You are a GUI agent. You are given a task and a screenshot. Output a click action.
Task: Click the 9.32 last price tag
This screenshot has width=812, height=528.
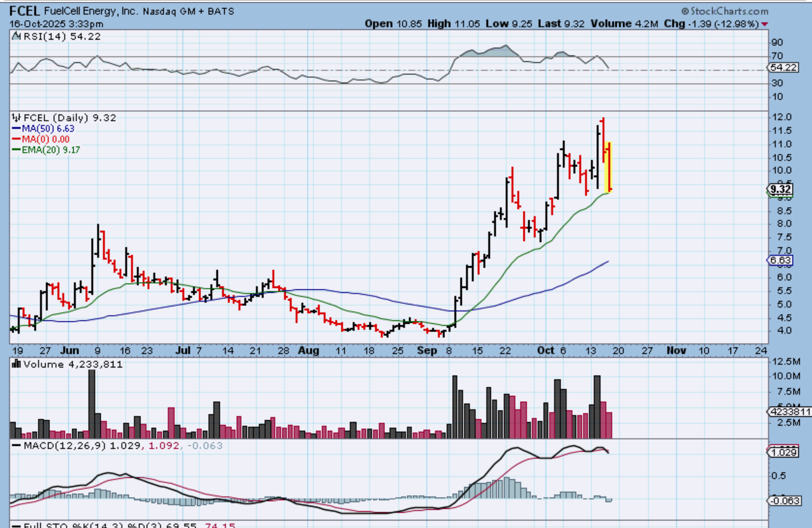pyautogui.click(x=781, y=189)
